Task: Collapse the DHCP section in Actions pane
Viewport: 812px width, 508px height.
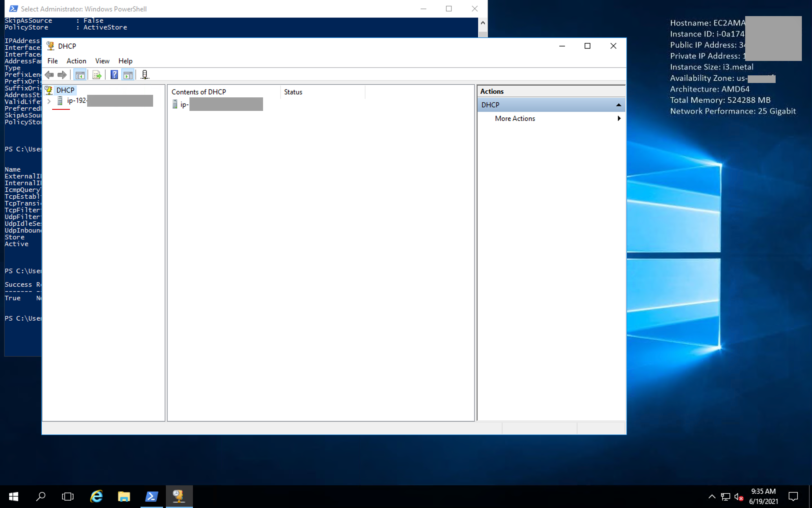Action: click(x=618, y=105)
